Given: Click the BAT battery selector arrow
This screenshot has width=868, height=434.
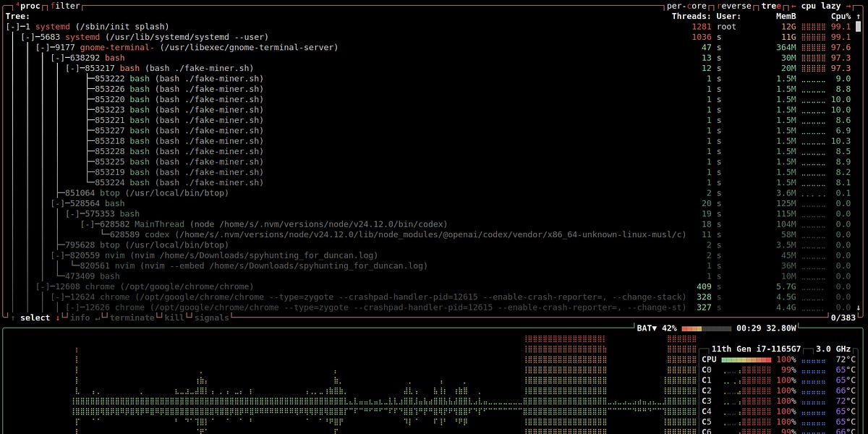Looking at the screenshot, I should pyautogui.click(x=654, y=328).
